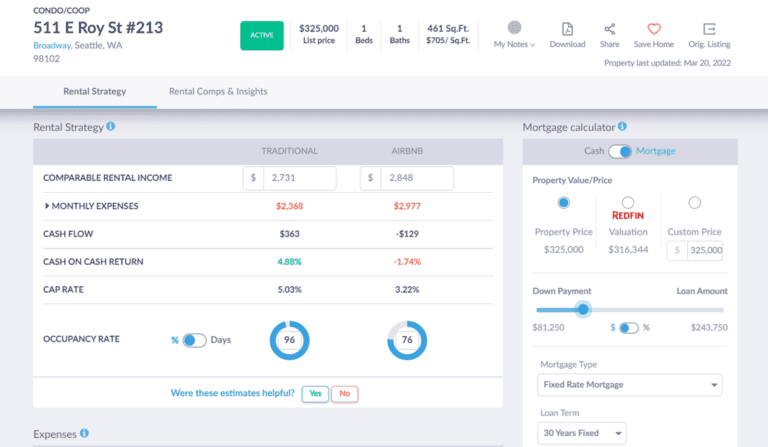
Task: Switch to Rental Comps & Insights tab
Action: [218, 92]
